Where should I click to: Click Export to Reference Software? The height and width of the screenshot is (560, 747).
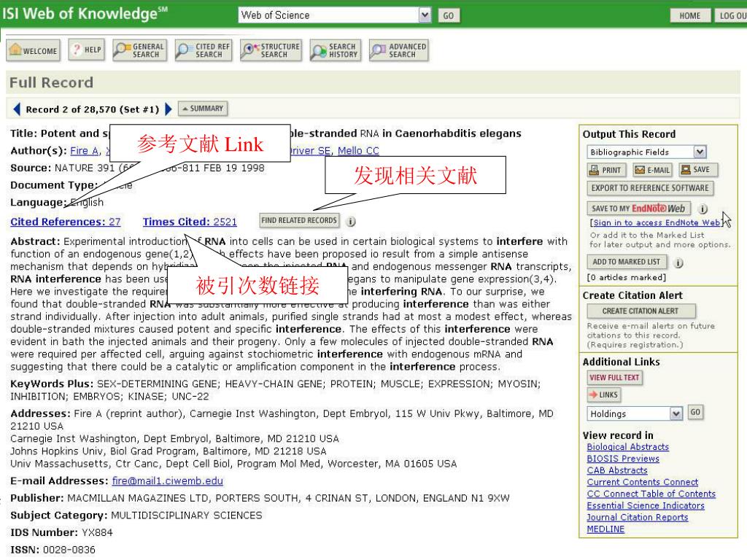click(x=650, y=188)
